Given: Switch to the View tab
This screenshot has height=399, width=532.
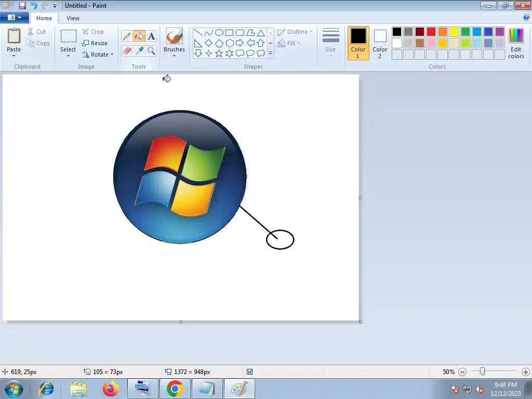Looking at the screenshot, I should pyautogui.click(x=73, y=18).
